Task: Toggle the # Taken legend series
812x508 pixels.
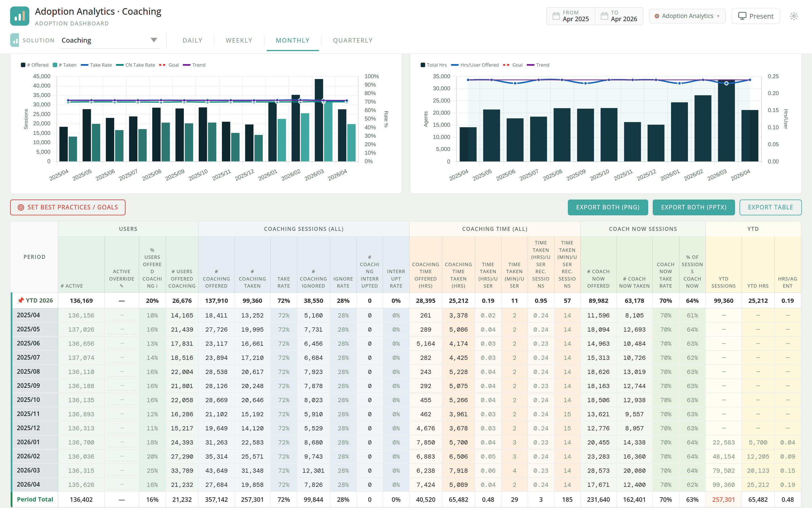Action: pos(64,65)
